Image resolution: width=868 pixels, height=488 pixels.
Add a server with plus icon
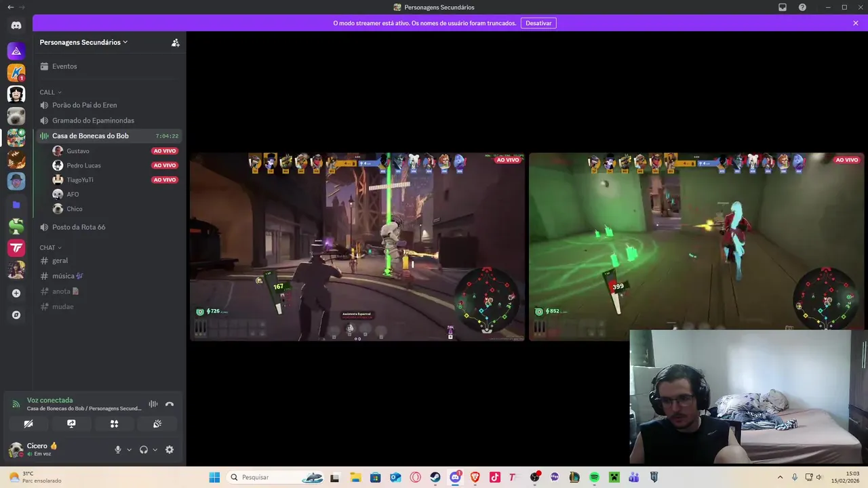tap(16, 293)
